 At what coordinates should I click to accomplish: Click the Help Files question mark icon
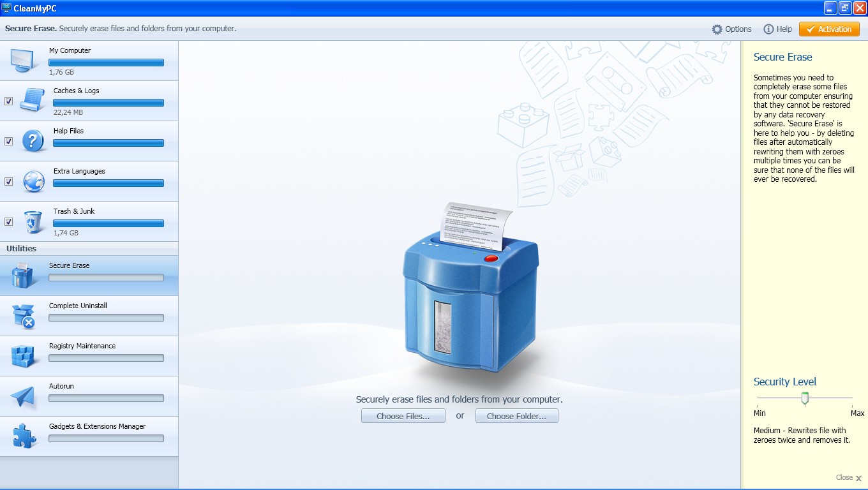pyautogui.click(x=33, y=140)
